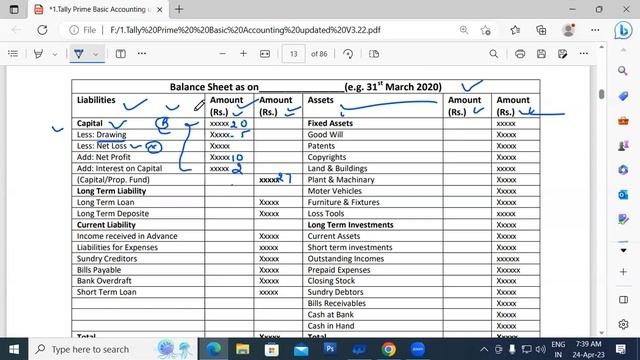Open the sidebar settings gear
This screenshot has height=360, width=640.
click(x=623, y=324)
